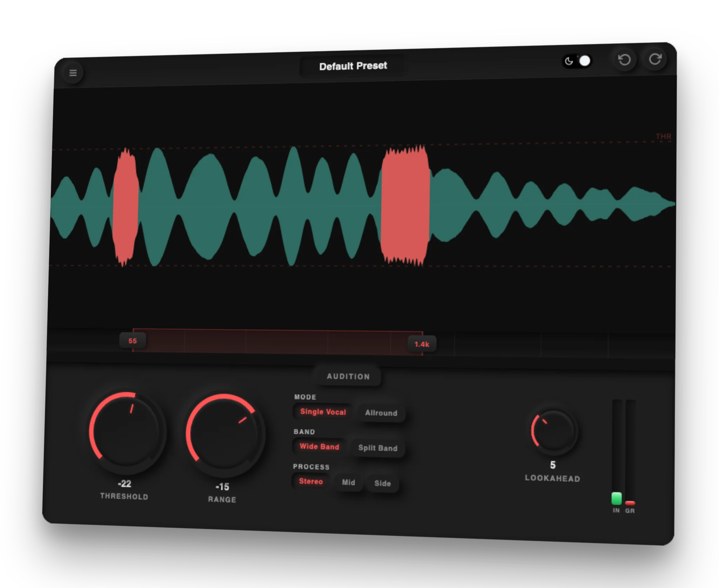This screenshot has width=719, height=588.
Task: Switch Process mode to Mid
Action: 348,482
